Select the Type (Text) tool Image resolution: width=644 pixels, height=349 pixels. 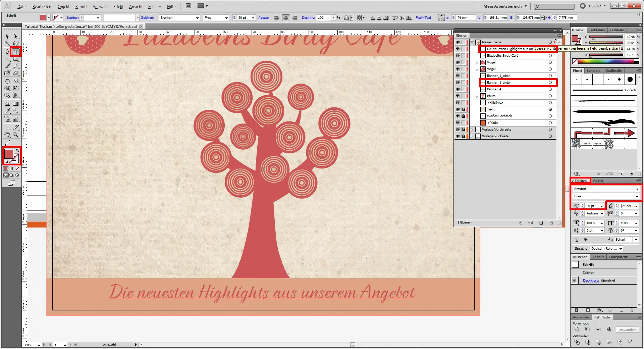16,52
